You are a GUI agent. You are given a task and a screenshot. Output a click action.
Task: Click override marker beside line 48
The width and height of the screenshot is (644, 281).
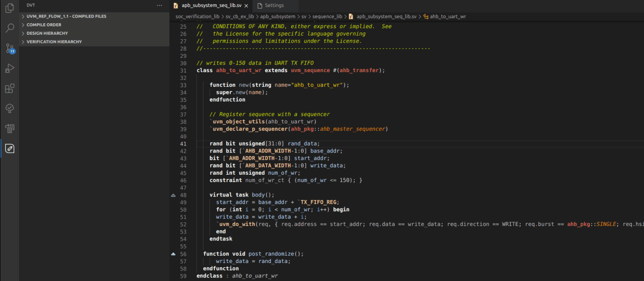point(173,195)
